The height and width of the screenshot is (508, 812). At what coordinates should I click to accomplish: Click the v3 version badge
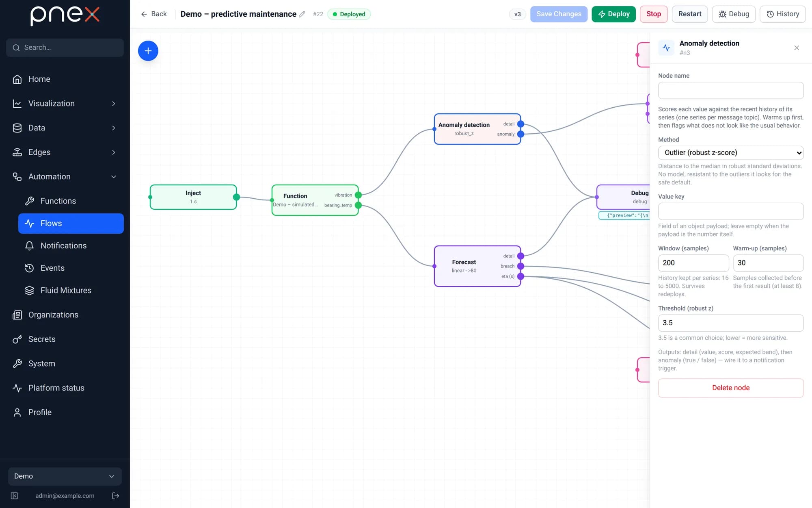click(517, 14)
